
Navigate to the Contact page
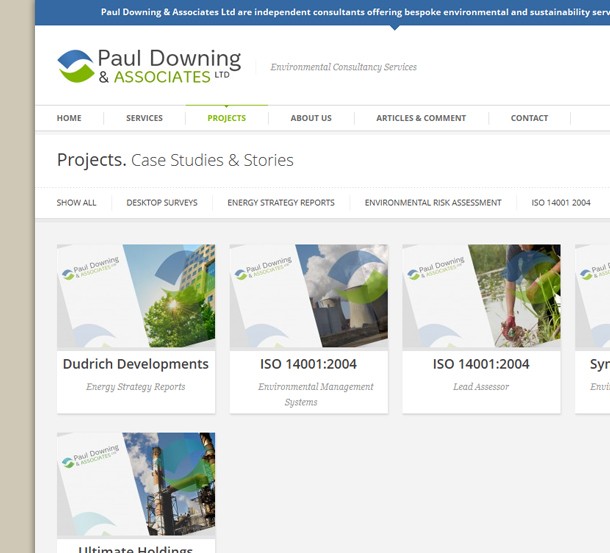pos(529,118)
